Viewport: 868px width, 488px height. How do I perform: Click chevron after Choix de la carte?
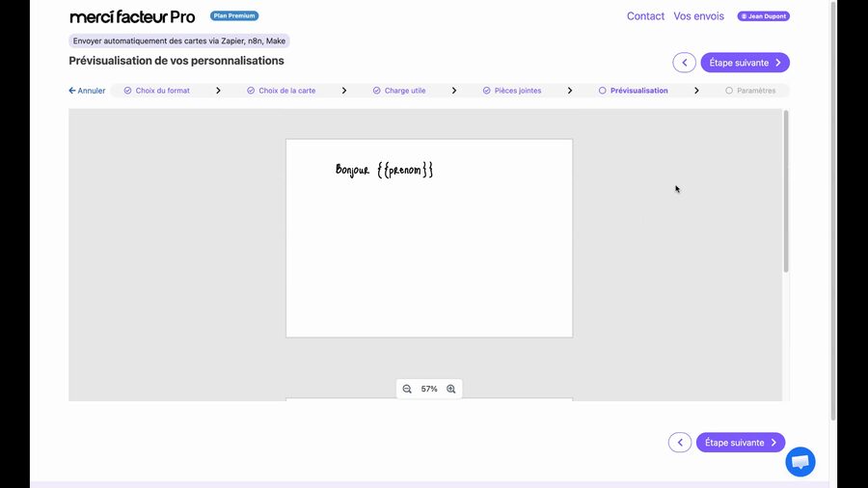click(x=343, y=91)
